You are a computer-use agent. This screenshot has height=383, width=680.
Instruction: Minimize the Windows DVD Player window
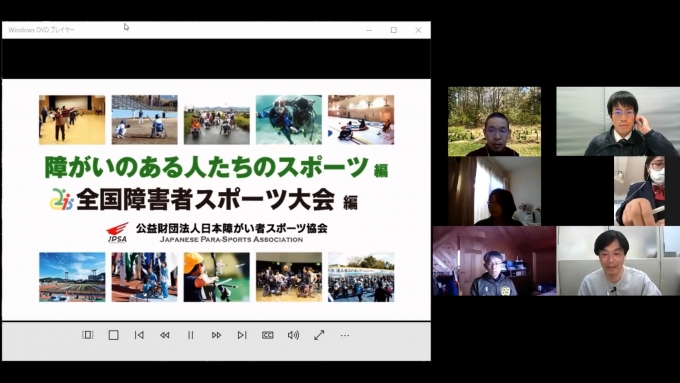369,30
